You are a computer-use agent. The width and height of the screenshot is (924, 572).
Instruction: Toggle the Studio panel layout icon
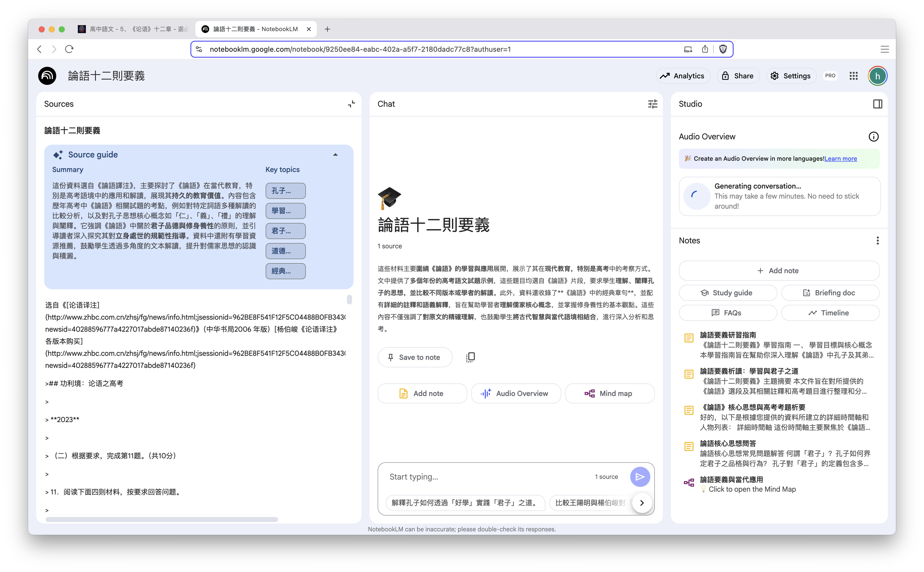pos(878,104)
